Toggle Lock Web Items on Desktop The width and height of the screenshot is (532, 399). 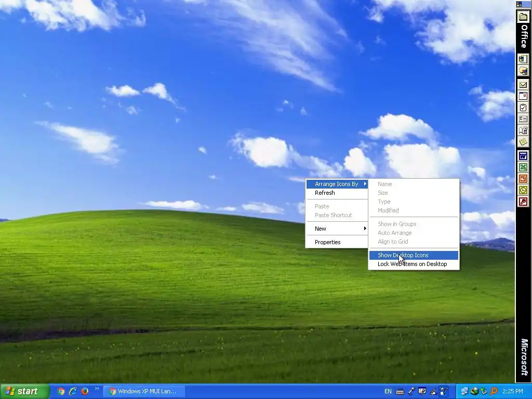pyautogui.click(x=414, y=264)
